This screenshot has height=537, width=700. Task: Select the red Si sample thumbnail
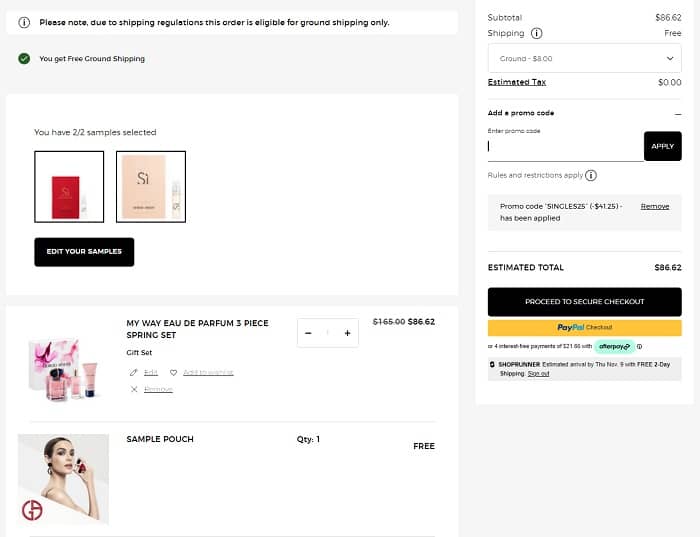point(69,186)
